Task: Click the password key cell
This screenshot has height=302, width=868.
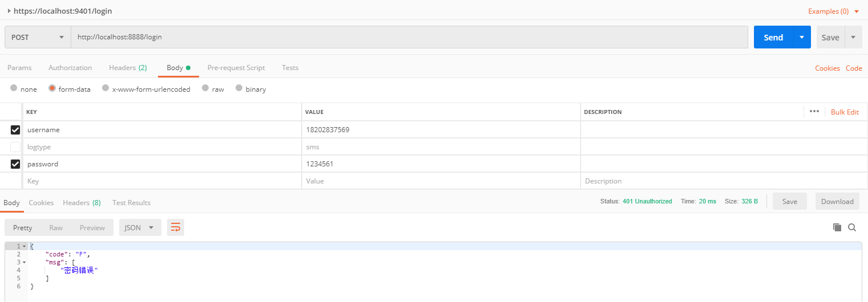Action: pos(162,164)
